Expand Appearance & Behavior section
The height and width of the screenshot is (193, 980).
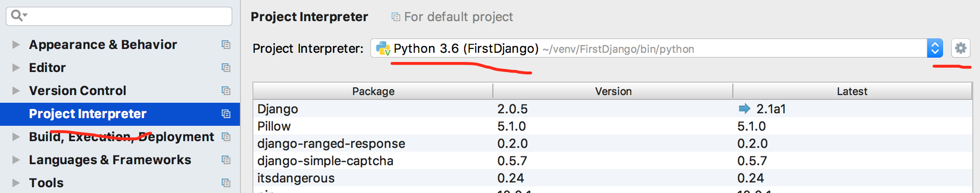[16, 45]
